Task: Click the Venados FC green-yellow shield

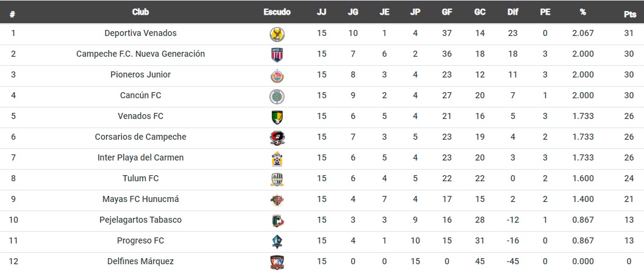Action: [x=277, y=118]
